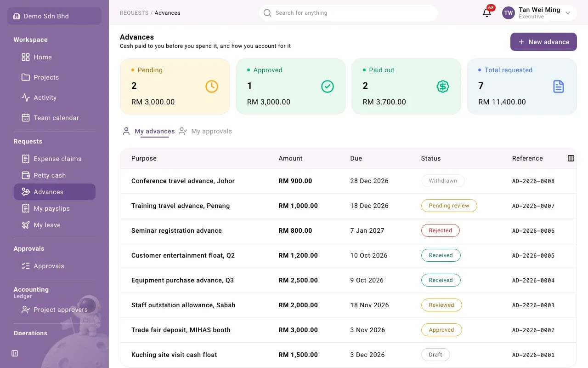Select the Trade fair deposit, MIHAS booth row
Image resolution: width=588 pixels, height=368 pixels.
[x=348, y=330]
